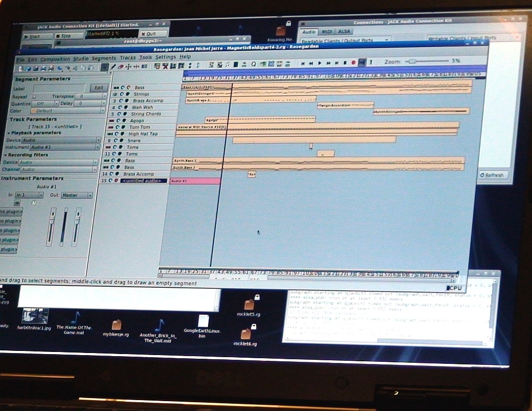Mute the Agogo track
The image size is (532, 411).
119,121
